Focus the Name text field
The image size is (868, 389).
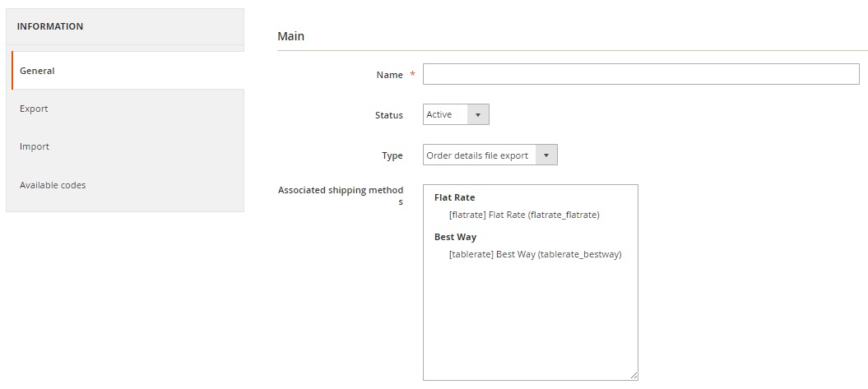pyautogui.click(x=641, y=74)
